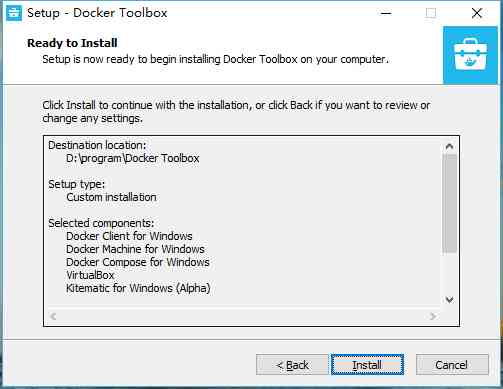Click the VirtualBox component line
This screenshot has height=389, width=503.
click(x=90, y=275)
